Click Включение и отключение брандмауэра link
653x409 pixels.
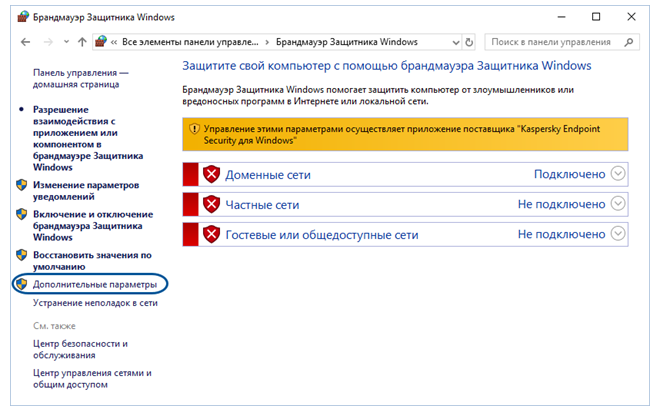93,226
